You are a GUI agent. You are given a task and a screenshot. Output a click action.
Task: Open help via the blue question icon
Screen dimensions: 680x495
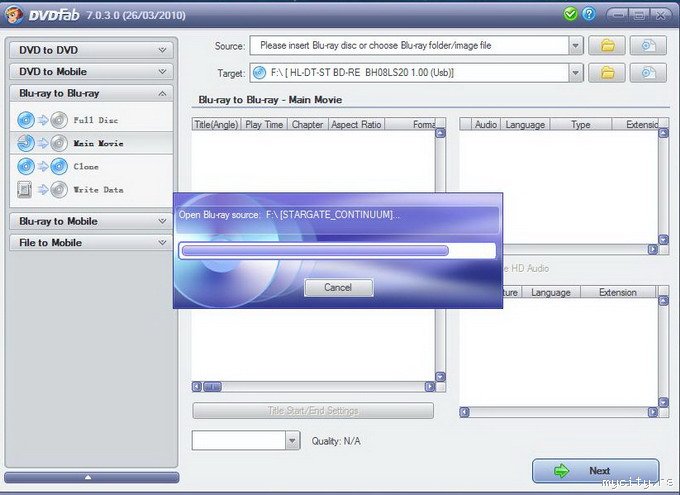point(588,14)
